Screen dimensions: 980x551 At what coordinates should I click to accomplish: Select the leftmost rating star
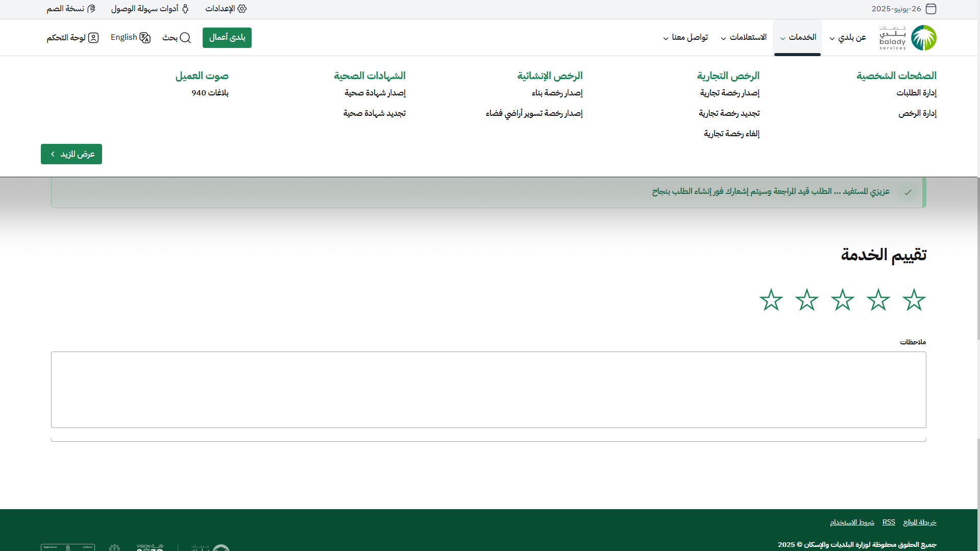click(x=771, y=299)
